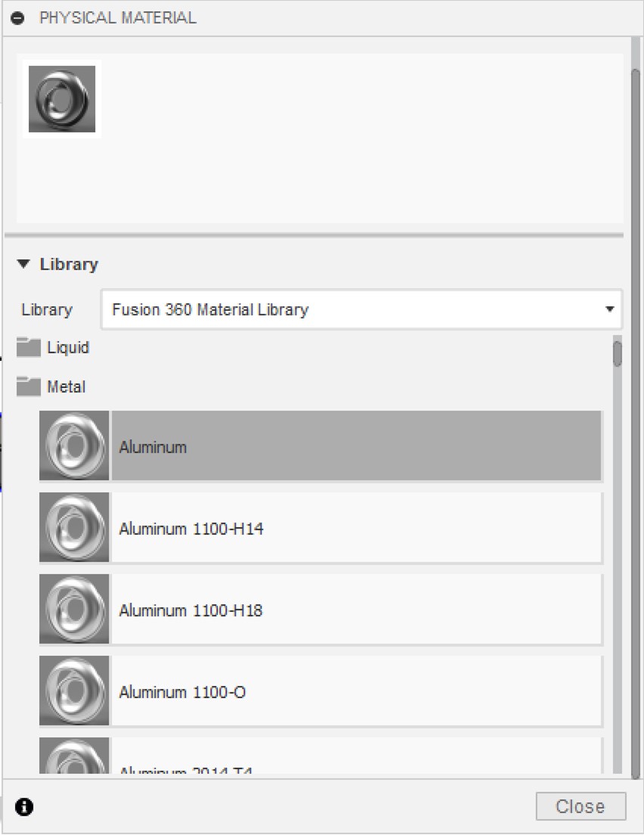
Task: Open the Fusion 360 Material Library dropdown
Action: pyautogui.click(x=361, y=309)
